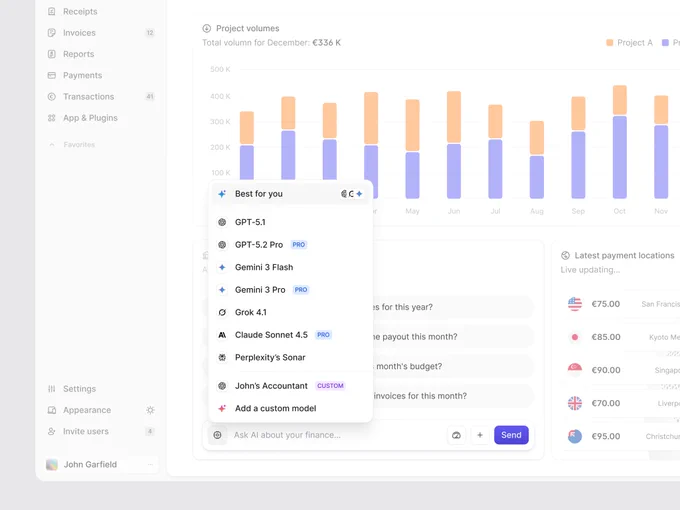The height and width of the screenshot is (510, 680).
Task: Click the New Zealand flag for €95.00
Action: pyautogui.click(x=575, y=436)
